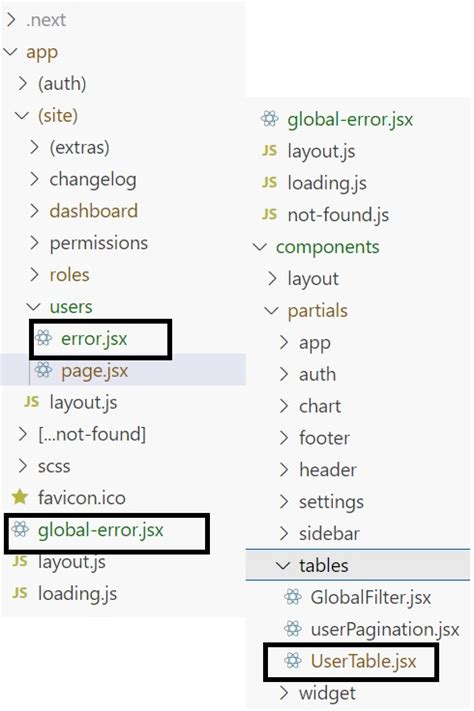The width and height of the screenshot is (474, 711).
Task: Click the React icon beside error.jsx
Action: 44,338
